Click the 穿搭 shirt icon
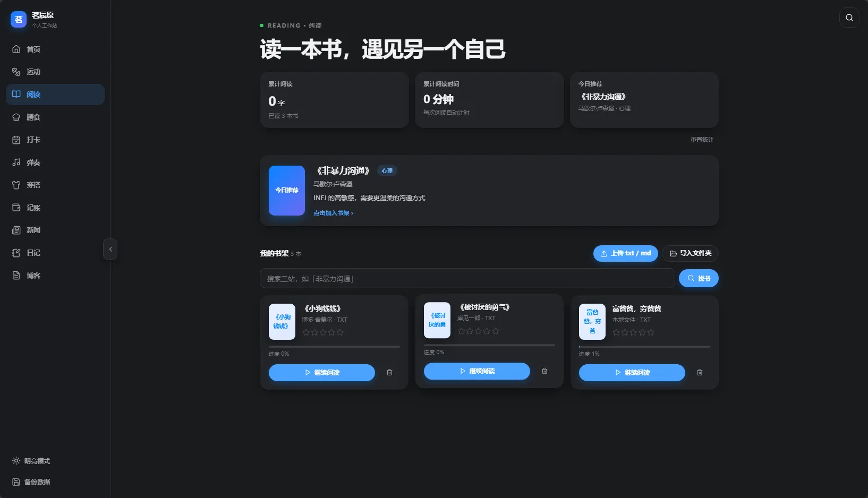868x498 pixels. (16, 185)
